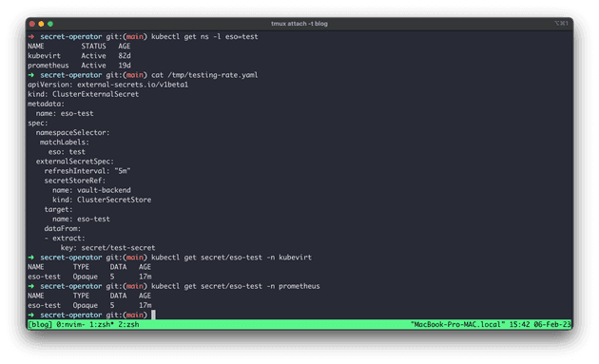Click the 'dataFrom:' line

[x=62, y=228]
